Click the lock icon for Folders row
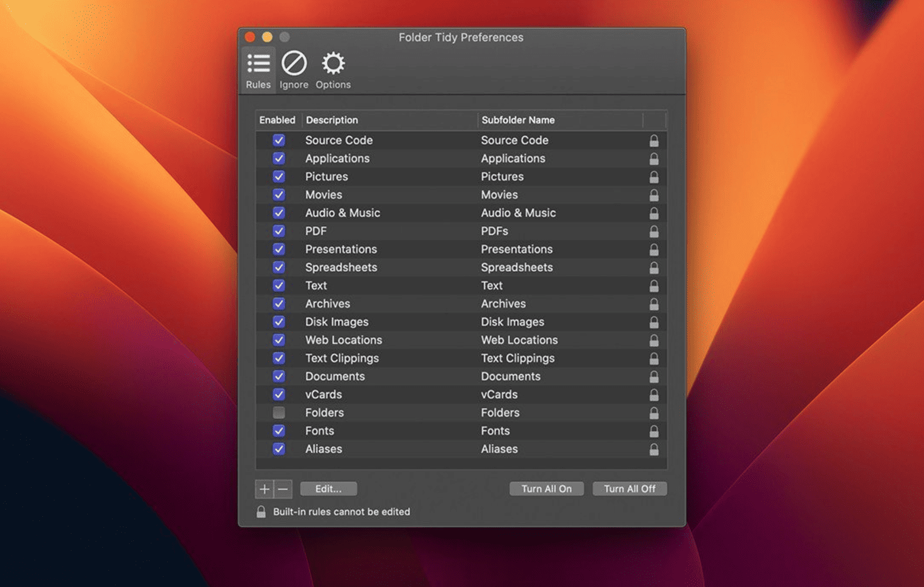This screenshot has height=587, width=924. coord(654,413)
